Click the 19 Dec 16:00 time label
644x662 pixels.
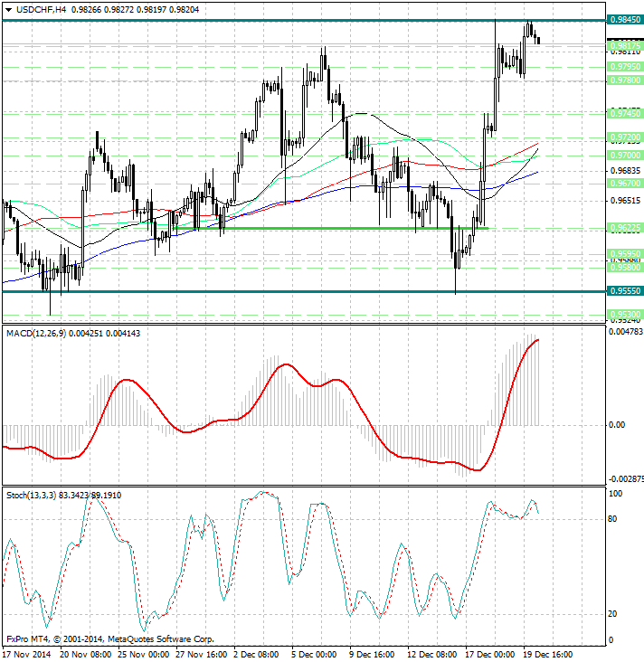coord(548,655)
